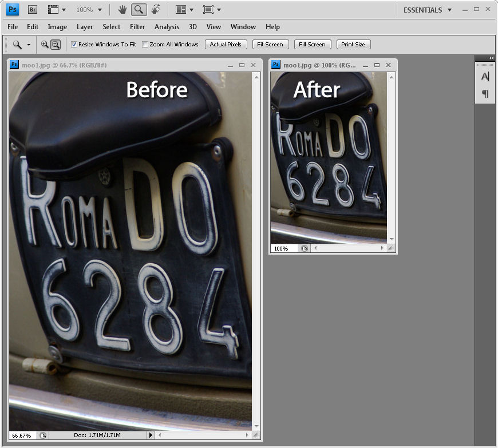Choose Zoom In mode magnifier

(45, 45)
